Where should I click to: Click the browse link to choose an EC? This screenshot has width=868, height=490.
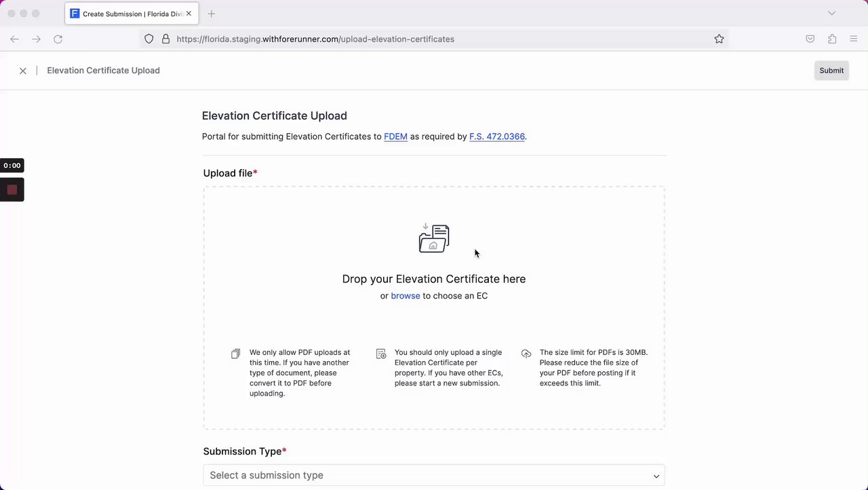click(x=405, y=296)
